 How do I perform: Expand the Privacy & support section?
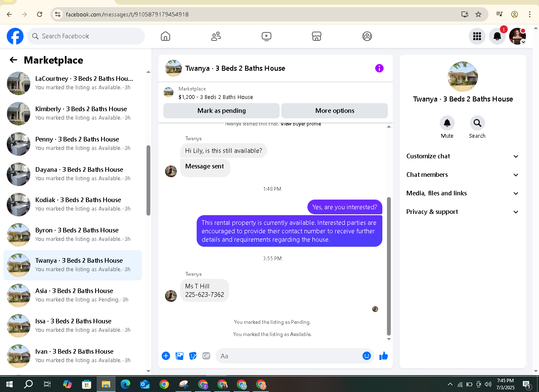pos(462,212)
